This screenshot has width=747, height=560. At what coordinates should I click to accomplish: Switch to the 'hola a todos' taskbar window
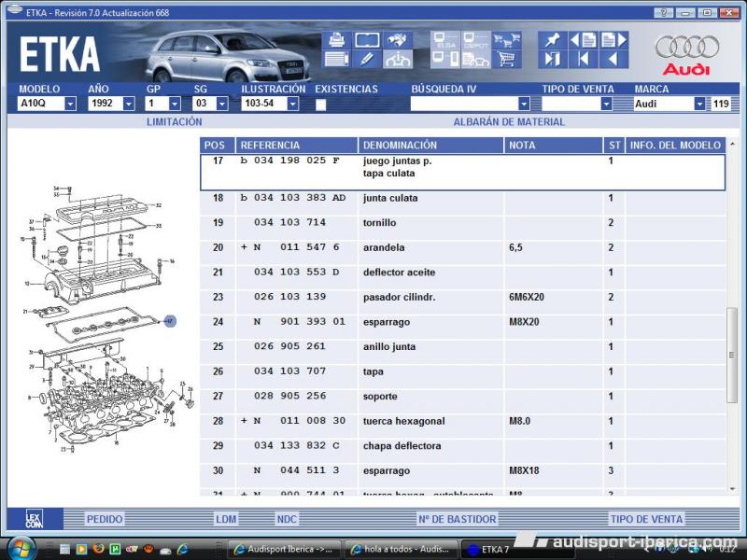click(x=402, y=550)
